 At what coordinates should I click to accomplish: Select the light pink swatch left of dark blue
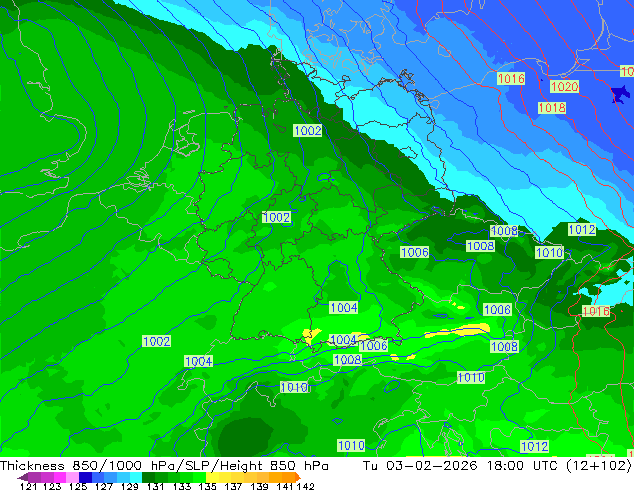tap(72, 477)
